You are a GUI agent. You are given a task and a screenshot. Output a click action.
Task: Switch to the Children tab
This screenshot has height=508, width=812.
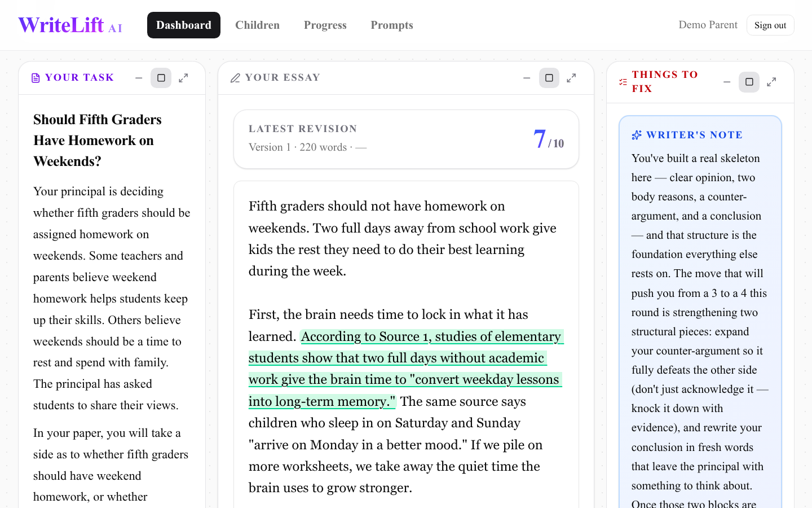[257, 25]
